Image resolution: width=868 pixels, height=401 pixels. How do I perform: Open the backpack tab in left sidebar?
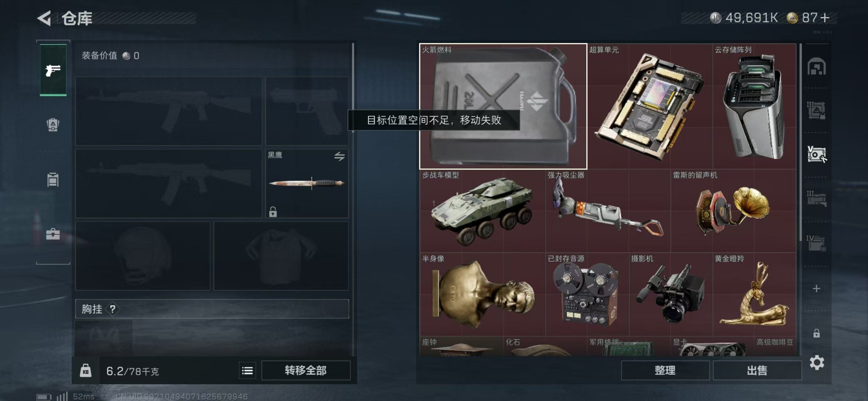pos(53,124)
